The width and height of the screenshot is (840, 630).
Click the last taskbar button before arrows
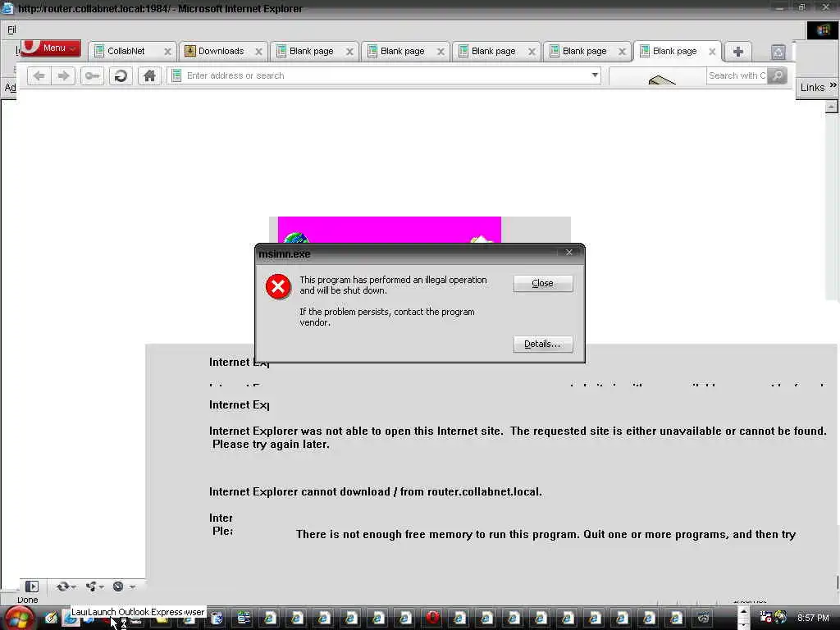[703, 619]
